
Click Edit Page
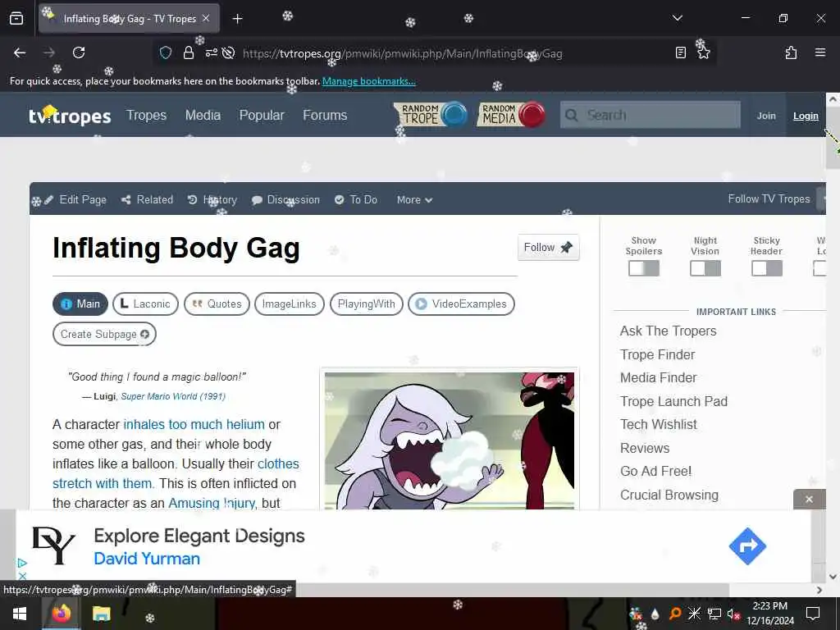click(75, 199)
